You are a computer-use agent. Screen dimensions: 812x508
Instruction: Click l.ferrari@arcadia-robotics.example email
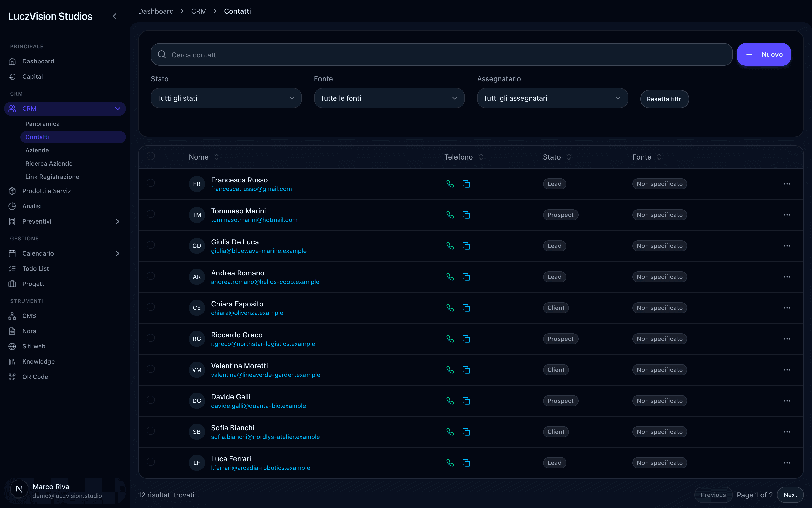260,468
